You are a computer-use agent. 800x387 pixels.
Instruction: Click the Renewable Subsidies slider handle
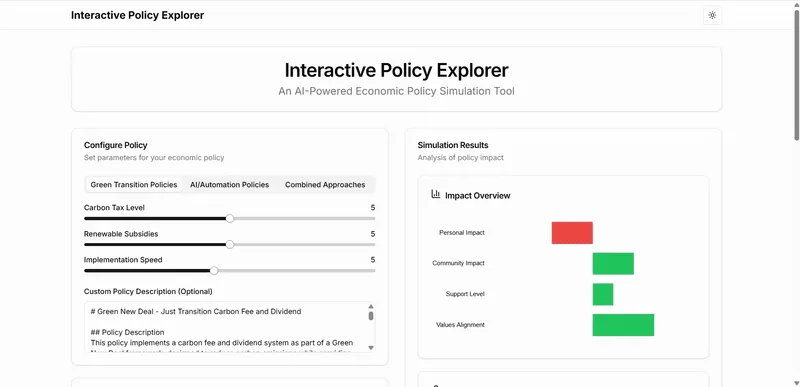[230, 244]
